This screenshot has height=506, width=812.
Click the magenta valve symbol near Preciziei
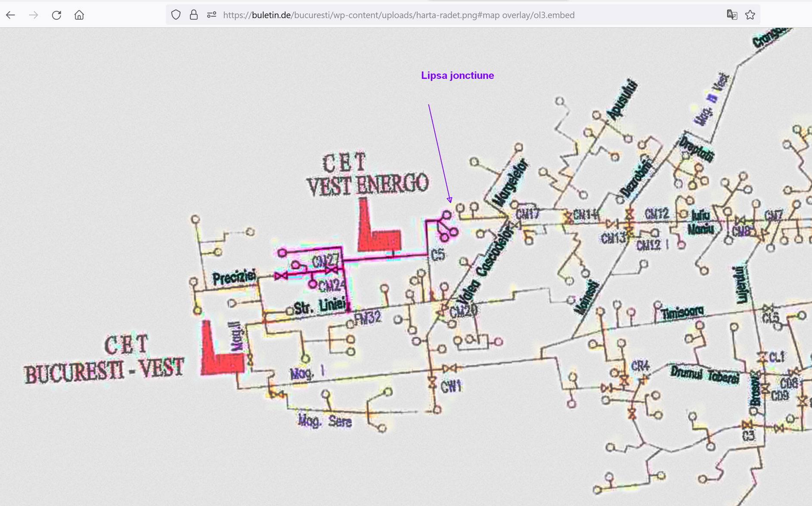(x=281, y=276)
